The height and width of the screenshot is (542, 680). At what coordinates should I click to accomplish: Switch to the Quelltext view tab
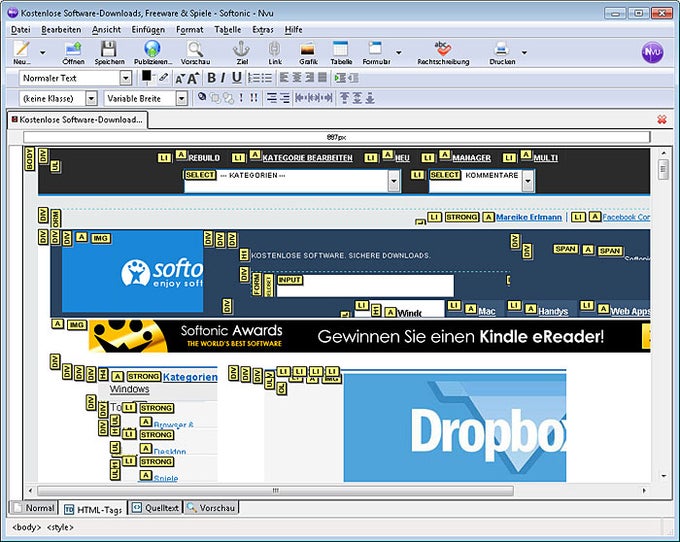click(155, 508)
